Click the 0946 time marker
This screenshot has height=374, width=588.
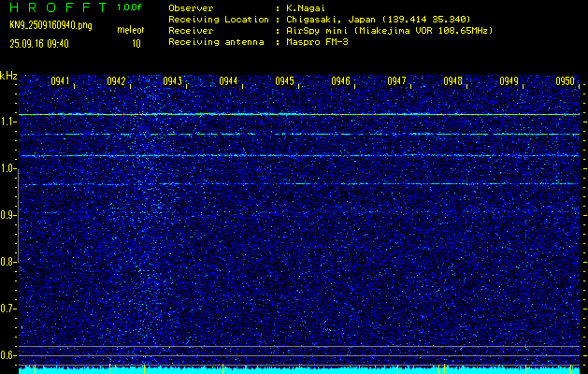(x=341, y=81)
